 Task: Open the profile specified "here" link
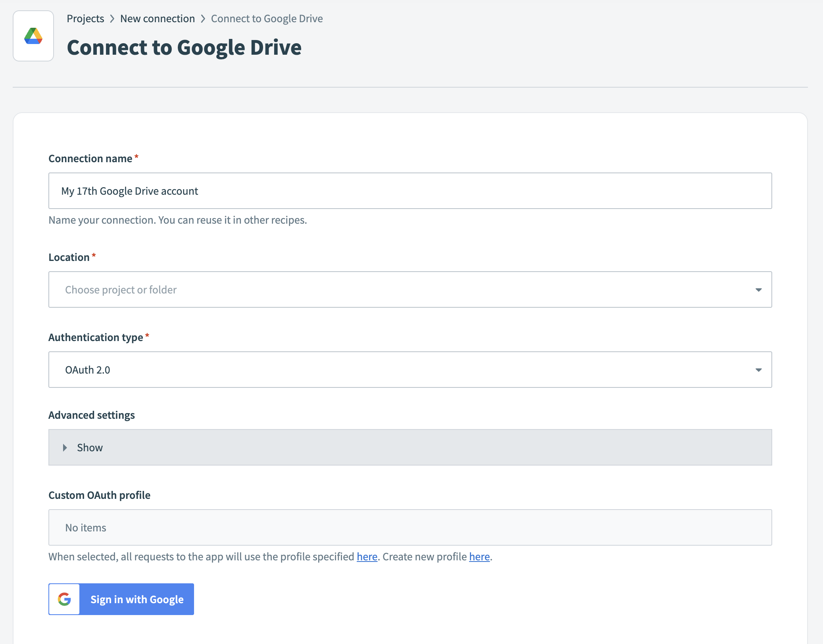pos(367,556)
